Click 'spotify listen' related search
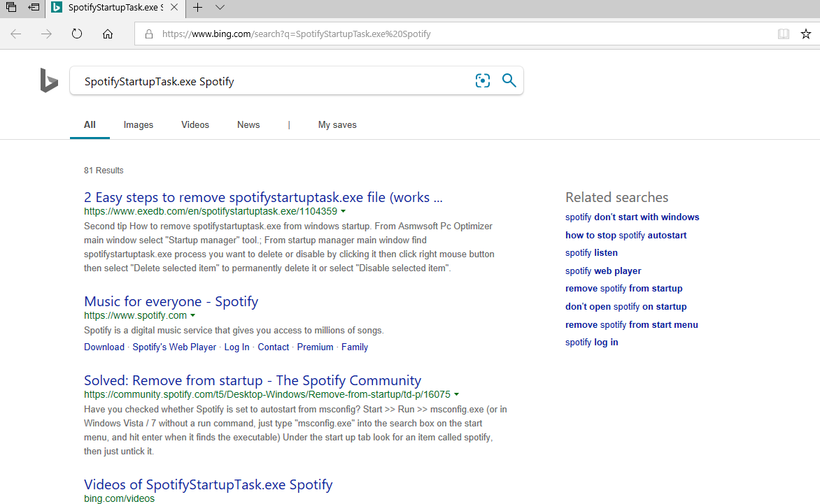The height and width of the screenshot is (504, 820). pos(591,253)
